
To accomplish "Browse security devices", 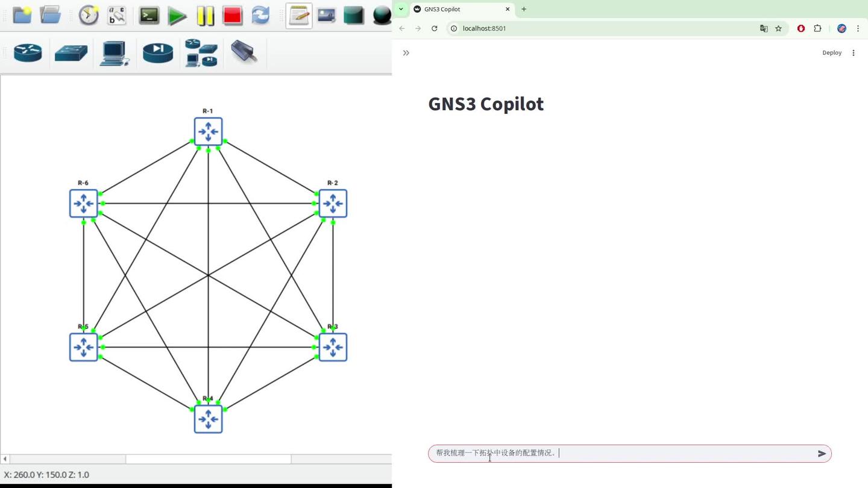I will click(158, 53).
